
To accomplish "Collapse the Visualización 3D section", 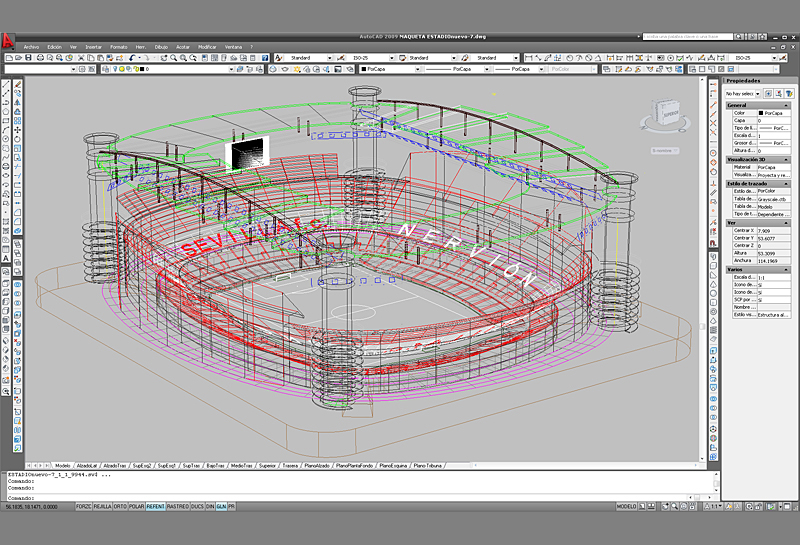I will (786, 160).
